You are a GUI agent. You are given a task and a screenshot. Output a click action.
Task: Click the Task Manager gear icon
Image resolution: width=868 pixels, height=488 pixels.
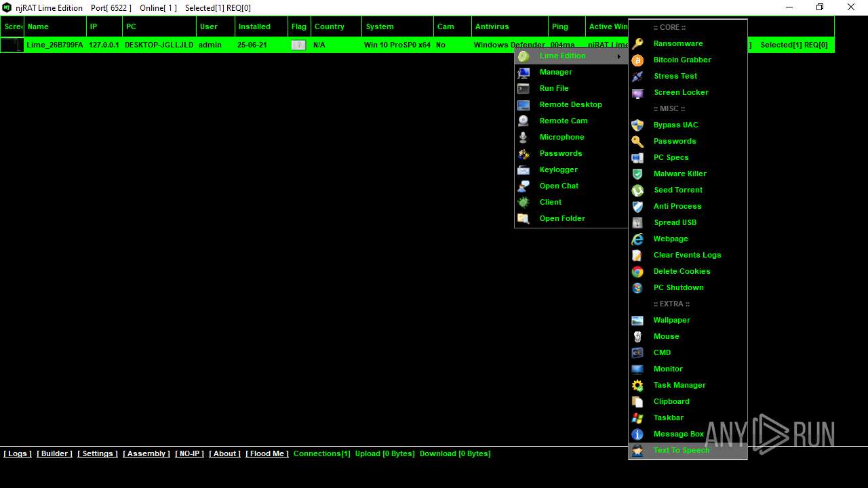click(x=637, y=385)
